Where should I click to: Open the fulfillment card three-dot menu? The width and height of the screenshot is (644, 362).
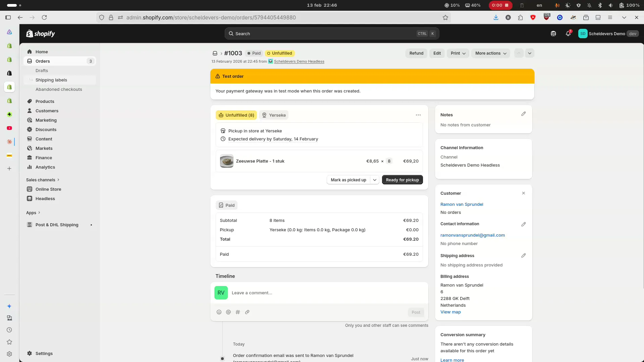coord(418,115)
